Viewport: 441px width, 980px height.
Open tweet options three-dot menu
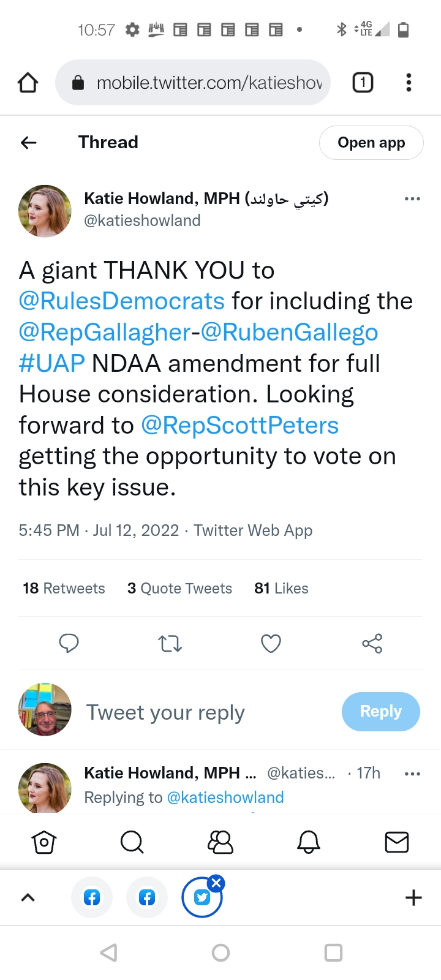(412, 199)
